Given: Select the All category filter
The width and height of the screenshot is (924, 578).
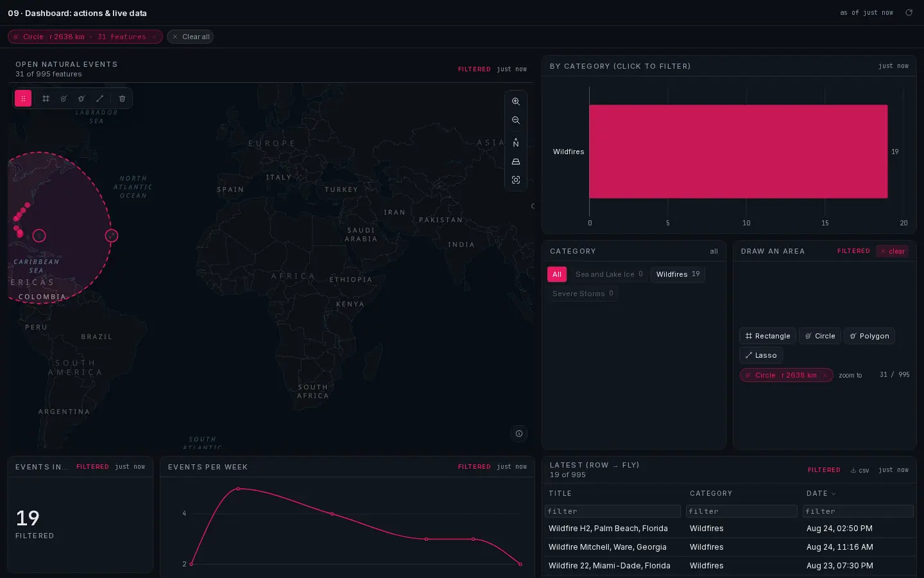Looking at the screenshot, I should pyautogui.click(x=557, y=274).
